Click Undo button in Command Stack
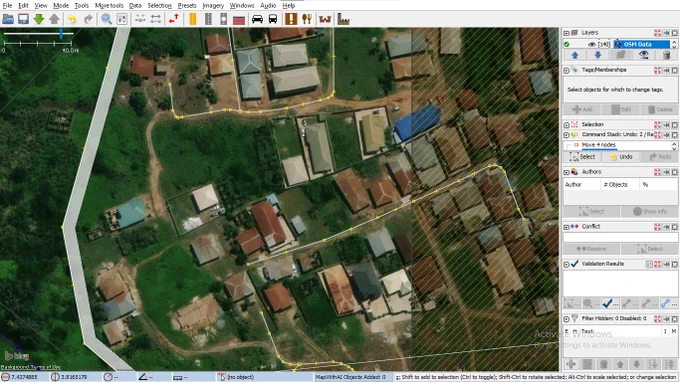 [x=621, y=157]
